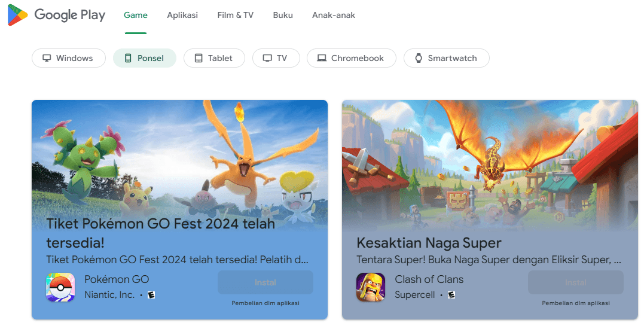Click Pembelian dlm aplikasi under Pokémon GO
The image size is (644, 335).
[265, 303]
